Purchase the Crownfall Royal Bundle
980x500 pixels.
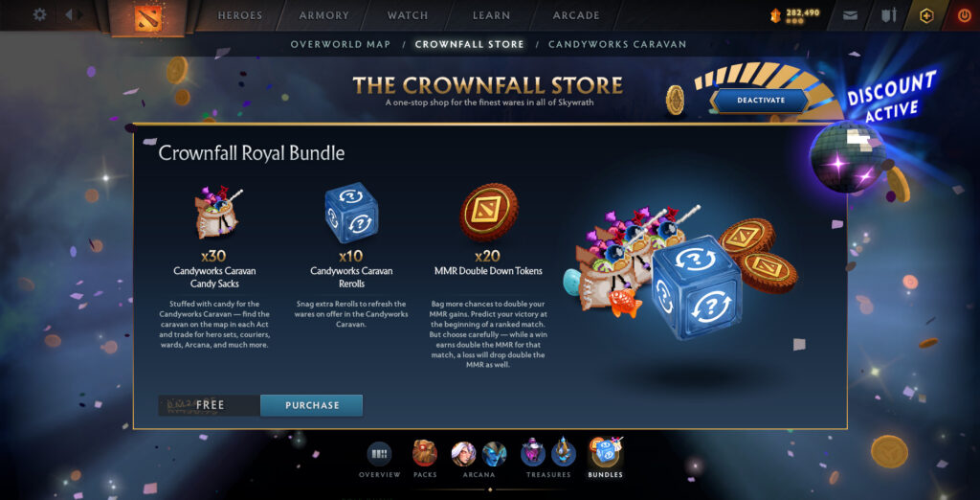[x=312, y=405]
